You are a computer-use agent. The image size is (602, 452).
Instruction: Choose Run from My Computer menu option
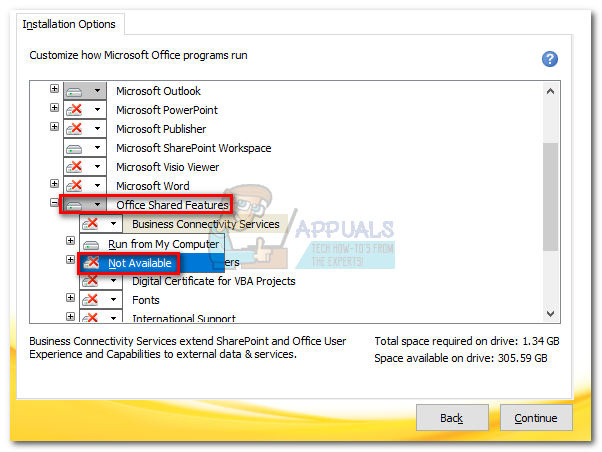point(152,244)
